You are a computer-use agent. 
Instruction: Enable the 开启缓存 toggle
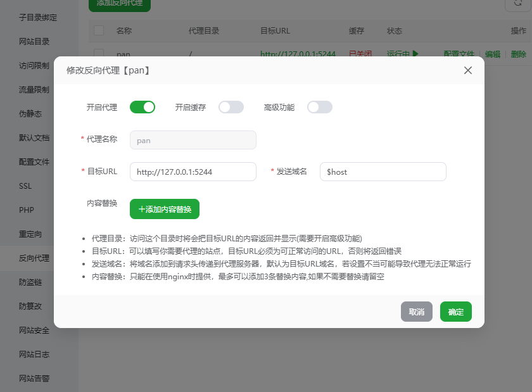click(x=231, y=107)
